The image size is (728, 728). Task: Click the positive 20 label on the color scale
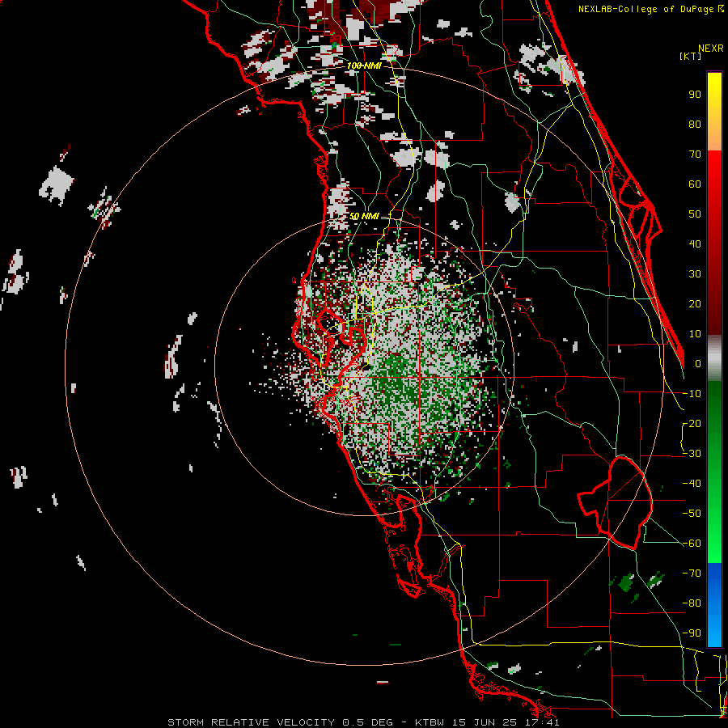click(x=695, y=303)
